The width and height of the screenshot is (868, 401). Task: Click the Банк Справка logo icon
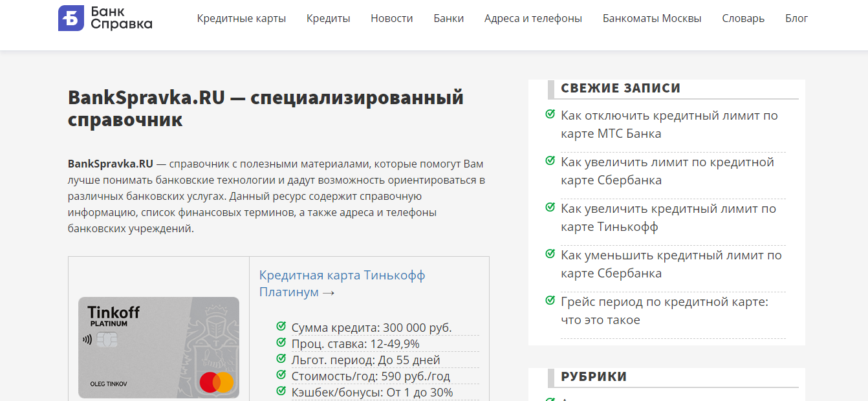[x=71, y=18]
